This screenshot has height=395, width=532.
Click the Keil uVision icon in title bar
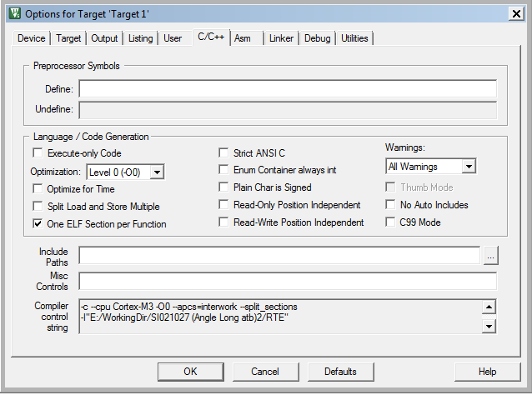(15, 14)
